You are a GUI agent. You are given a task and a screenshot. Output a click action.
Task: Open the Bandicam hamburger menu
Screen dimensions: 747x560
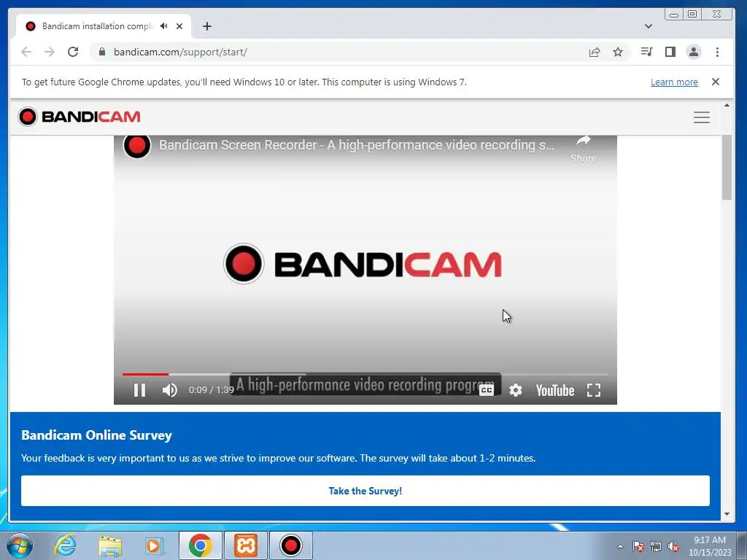[702, 117]
